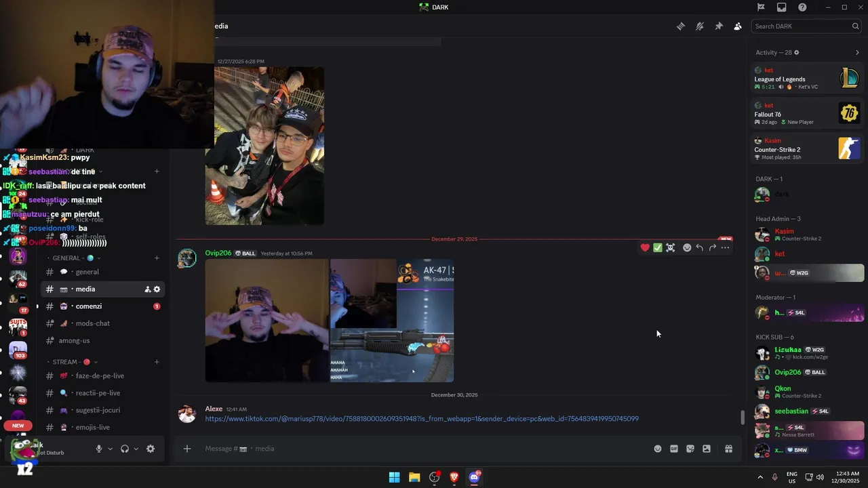Create channel in STREAM category
The image size is (868, 488).
coord(157,362)
